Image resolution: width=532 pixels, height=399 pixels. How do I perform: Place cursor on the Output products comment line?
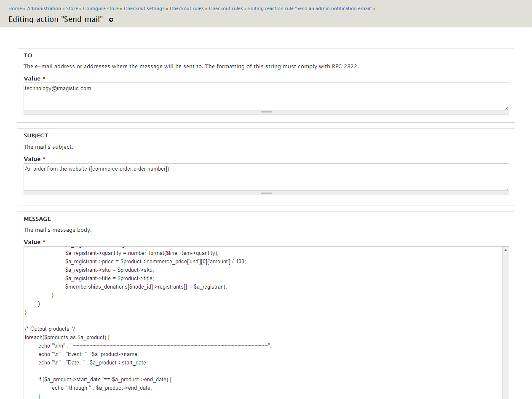[50, 329]
